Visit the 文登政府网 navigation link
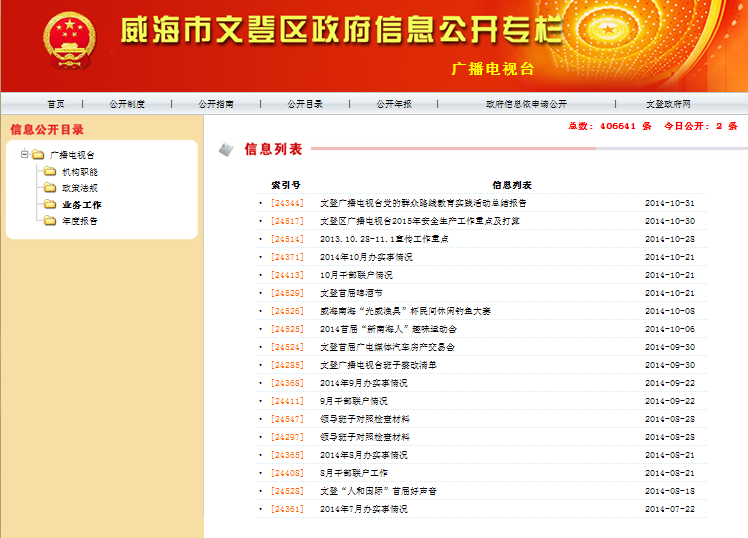 coord(668,104)
